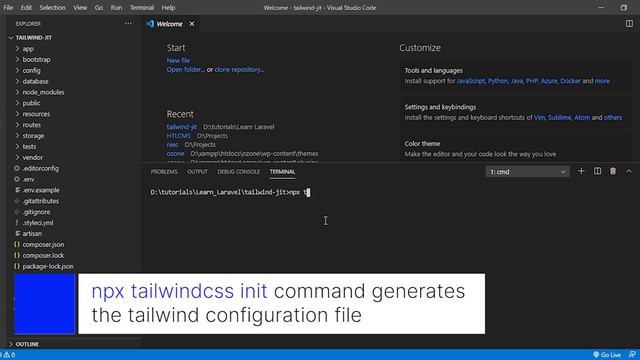Expand the config folder
The height and width of the screenshot is (360, 640).
[31, 71]
